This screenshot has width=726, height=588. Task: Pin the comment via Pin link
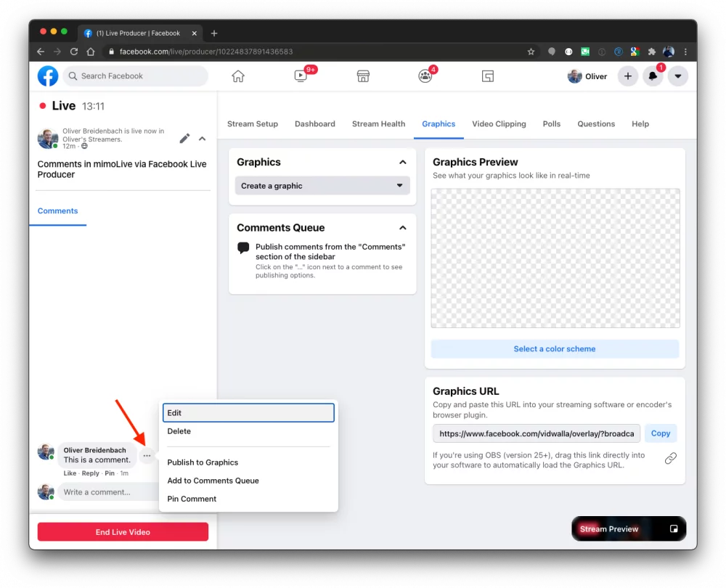click(x=110, y=473)
